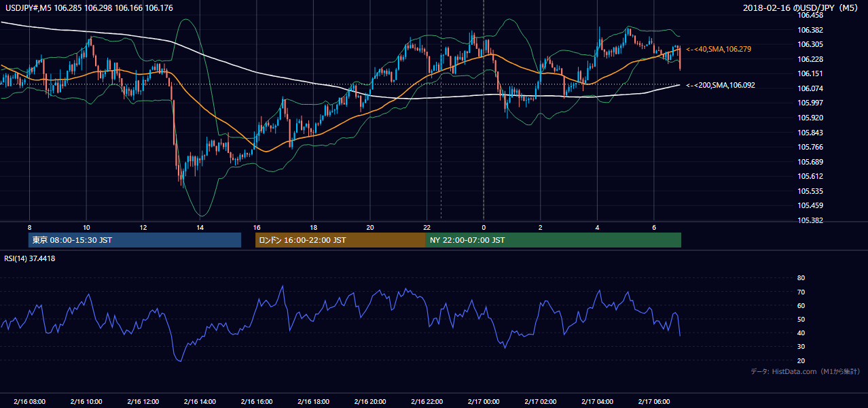
Task: Click the 2/16 16:00 date label
Action: (x=256, y=401)
